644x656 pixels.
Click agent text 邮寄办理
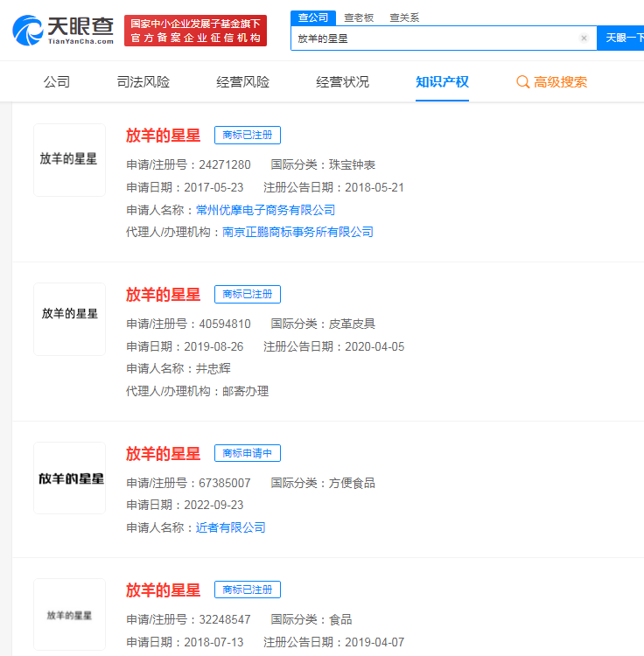(x=246, y=392)
